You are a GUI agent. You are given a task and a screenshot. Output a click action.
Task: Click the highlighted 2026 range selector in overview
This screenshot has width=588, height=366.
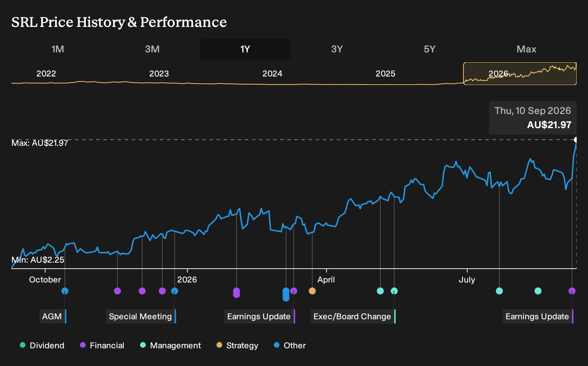click(520, 74)
